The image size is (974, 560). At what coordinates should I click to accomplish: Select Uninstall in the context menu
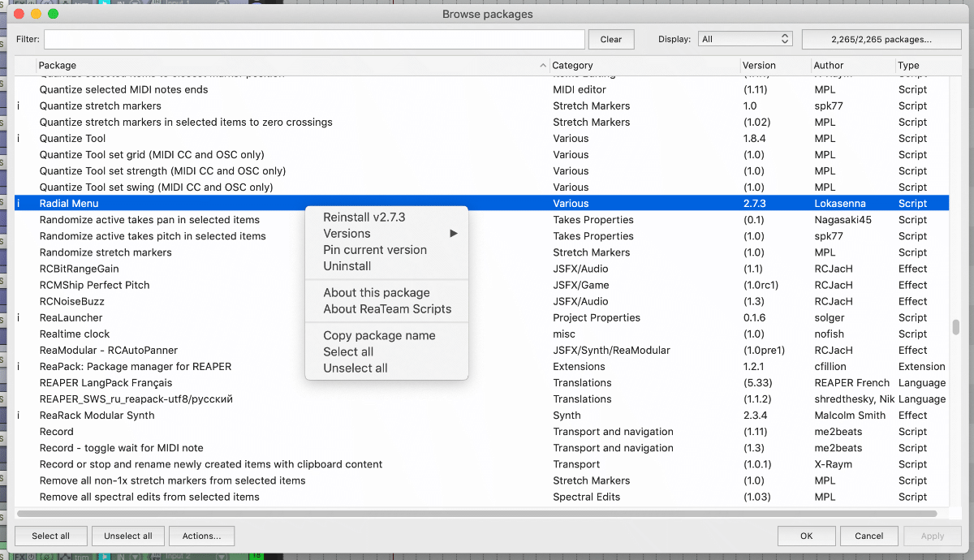(347, 266)
